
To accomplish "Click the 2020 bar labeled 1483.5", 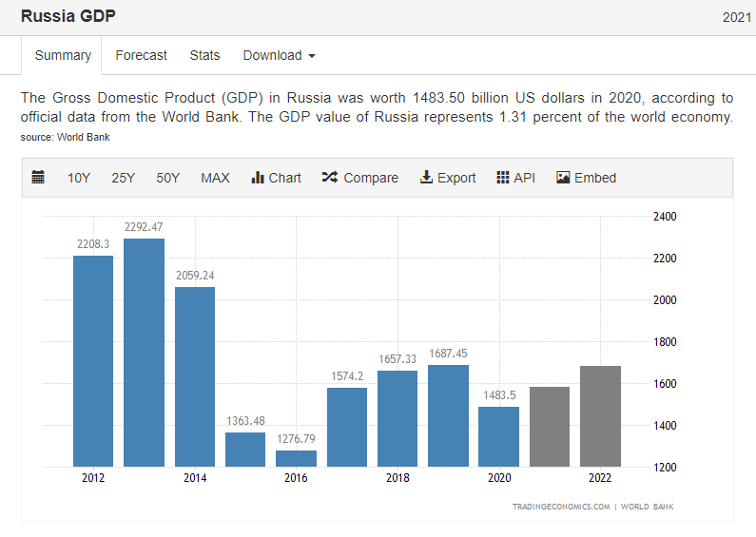I will pyautogui.click(x=499, y=437).
